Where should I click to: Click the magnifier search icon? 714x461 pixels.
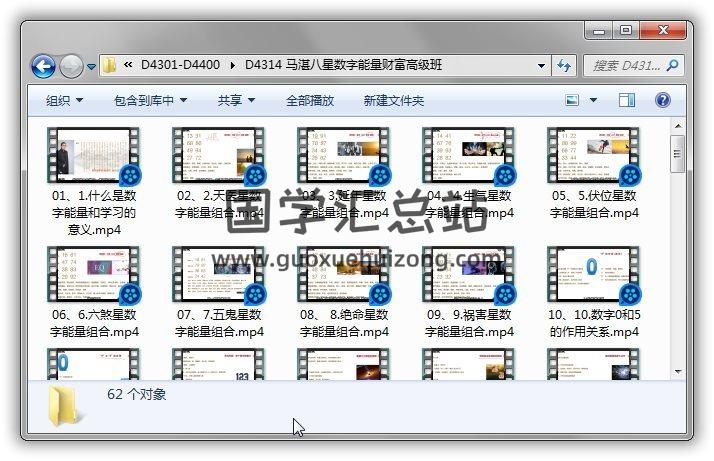pos(672,66)
